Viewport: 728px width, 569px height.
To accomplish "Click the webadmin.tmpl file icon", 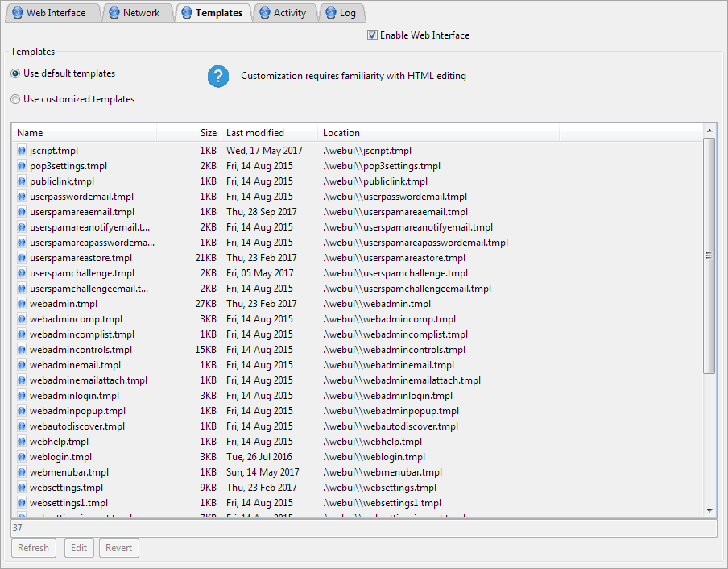I will click(x=22, y=304).
